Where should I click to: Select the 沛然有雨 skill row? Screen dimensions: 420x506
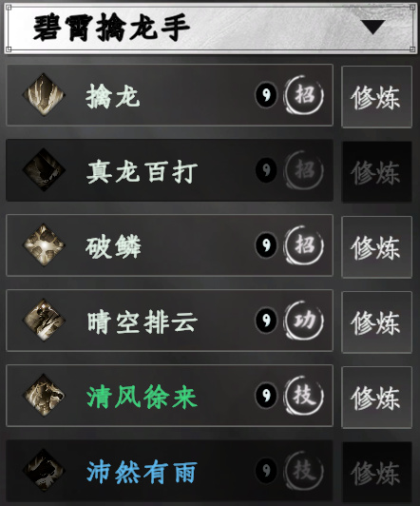[x=169, y=473]
